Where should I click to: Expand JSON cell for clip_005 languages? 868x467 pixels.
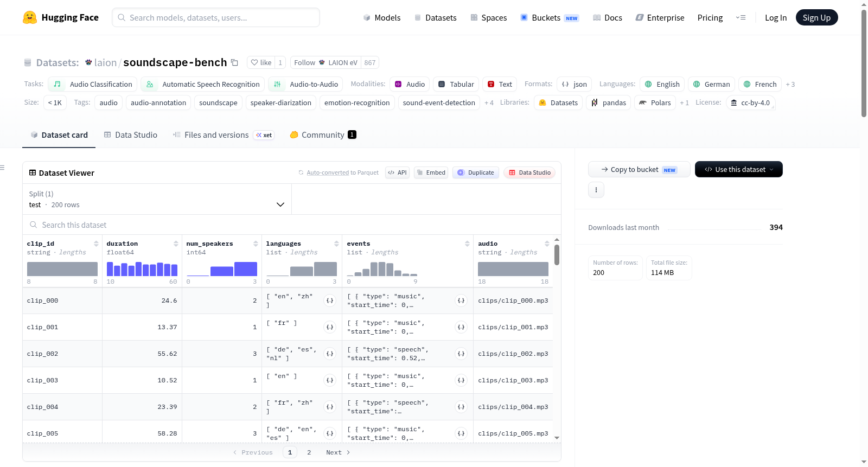click(x=330, y=433)
